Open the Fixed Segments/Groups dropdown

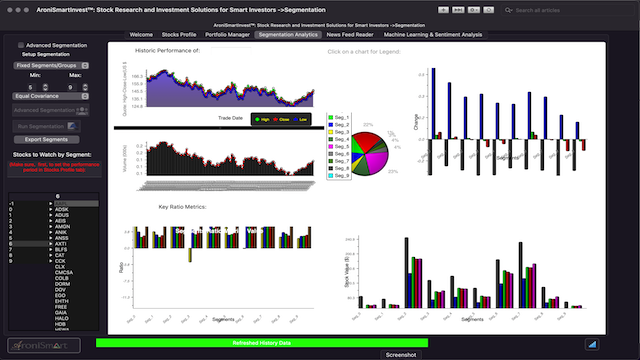51,65
